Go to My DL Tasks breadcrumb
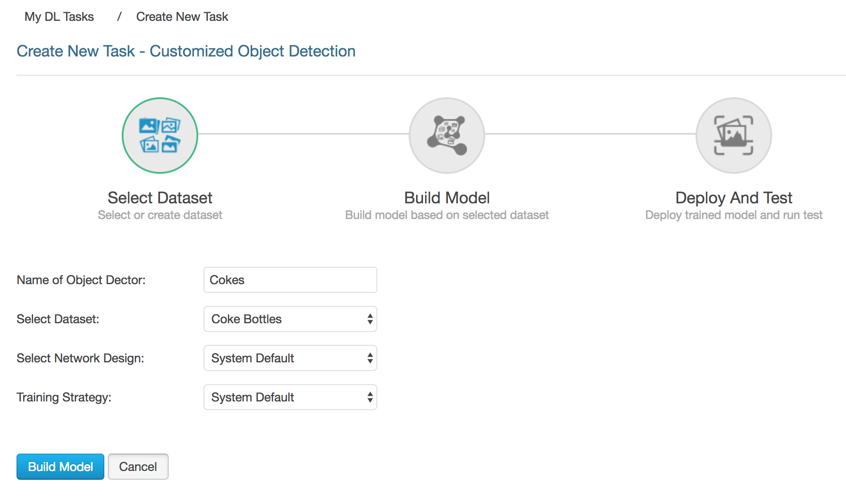 (59, 17)
